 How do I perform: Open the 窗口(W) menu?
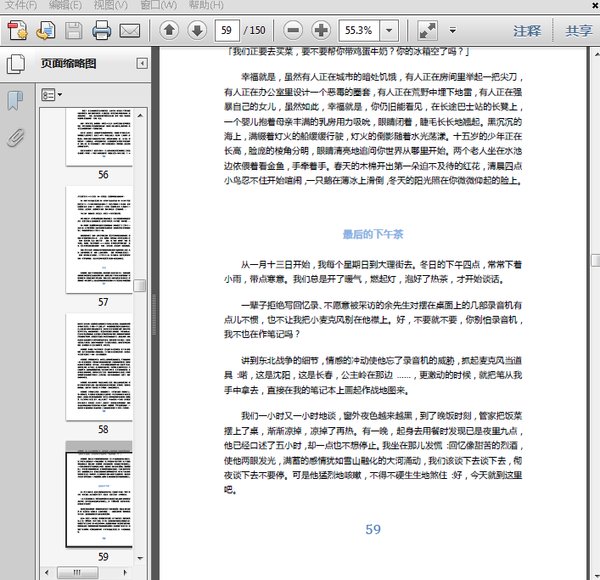point(159,5)
